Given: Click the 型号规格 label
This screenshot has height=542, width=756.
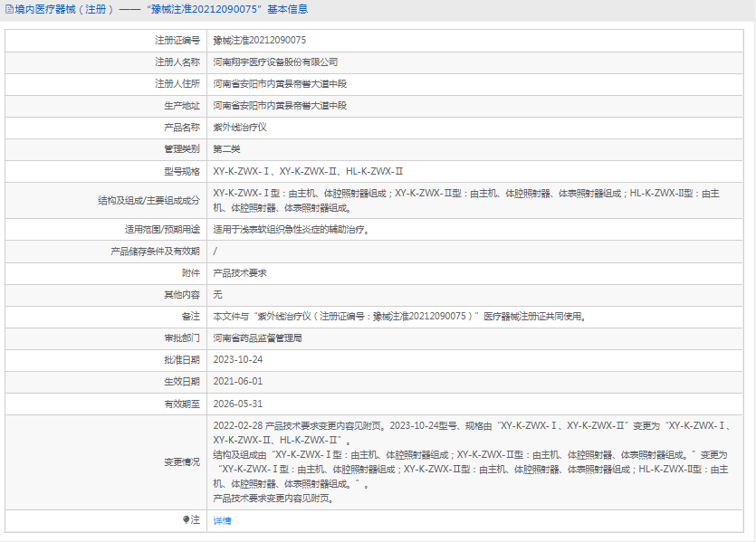Looking at the screenshot, I should coord(182,171).
